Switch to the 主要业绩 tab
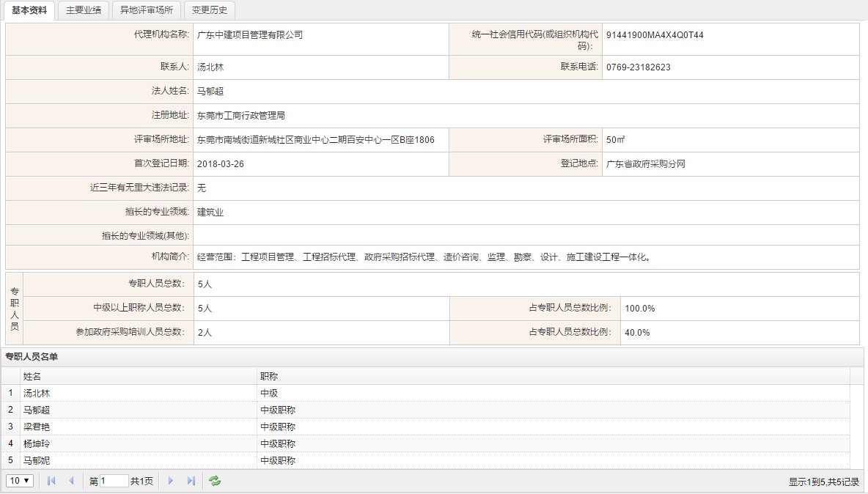This screenshot has width=868, height=494. pyautogui.click(x=84, y=10)
